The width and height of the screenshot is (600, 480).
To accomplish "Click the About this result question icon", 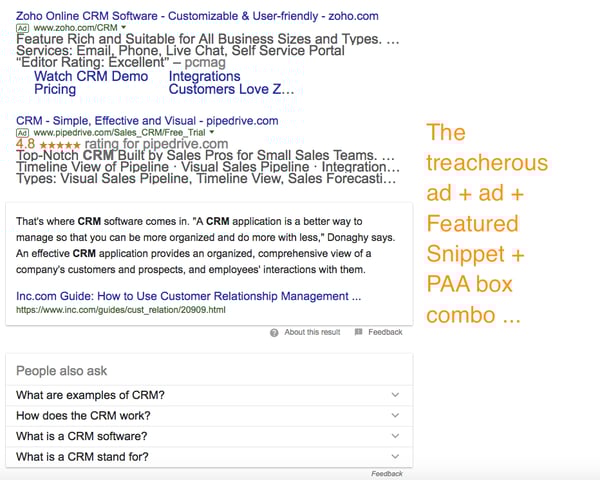I will click(274, 332).
